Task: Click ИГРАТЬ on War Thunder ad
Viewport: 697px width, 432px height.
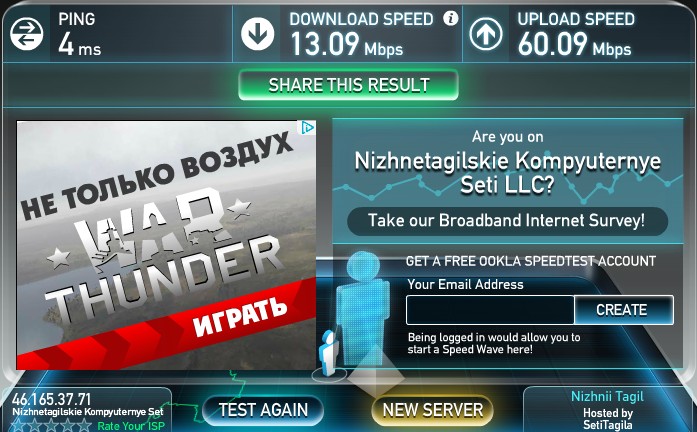Action: [240, 316]
